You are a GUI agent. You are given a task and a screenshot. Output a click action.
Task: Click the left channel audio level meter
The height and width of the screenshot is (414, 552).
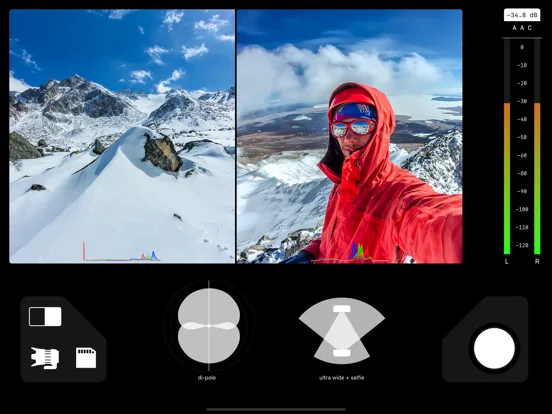[x=507, y=146]
